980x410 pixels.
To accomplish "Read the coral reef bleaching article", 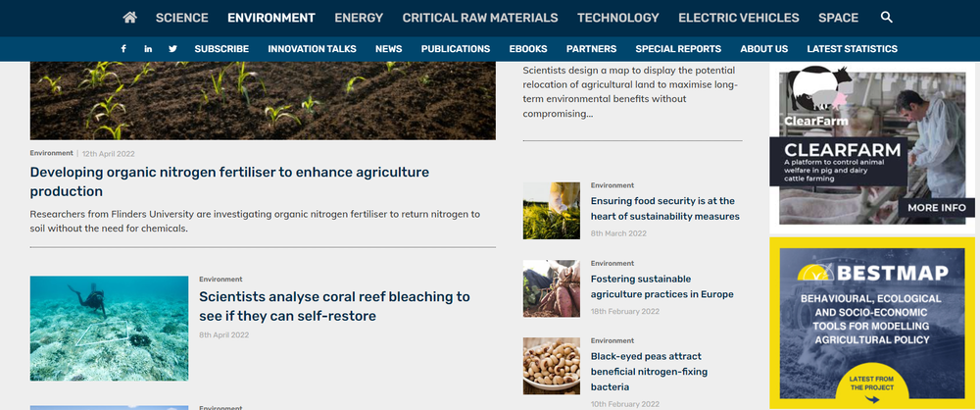I will pyautogui.click(x=334, y=306).
